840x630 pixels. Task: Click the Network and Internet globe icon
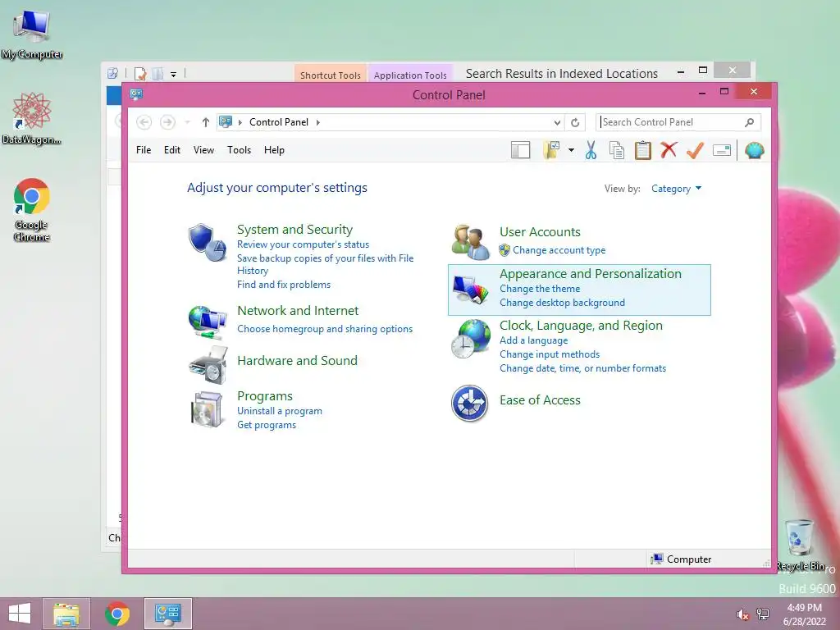pyautogui.click(x=208, y=322)
